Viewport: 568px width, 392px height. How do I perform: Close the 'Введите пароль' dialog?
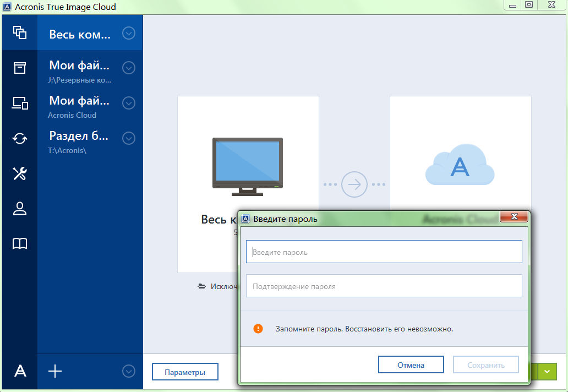(x=514, y=217)
